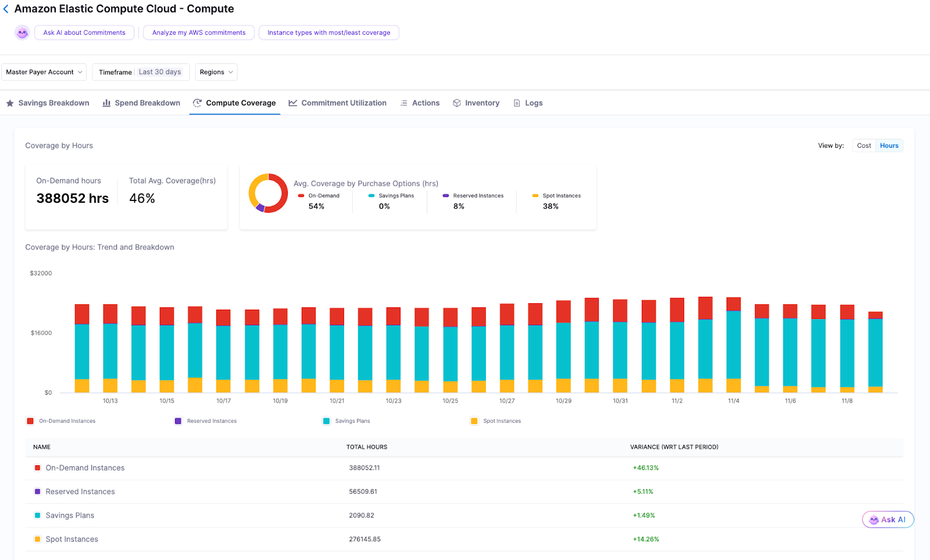This screenshot has height=560, width=930.
Task: Open Master Payer Account dropdown
Action: click(x=44, y=72)
